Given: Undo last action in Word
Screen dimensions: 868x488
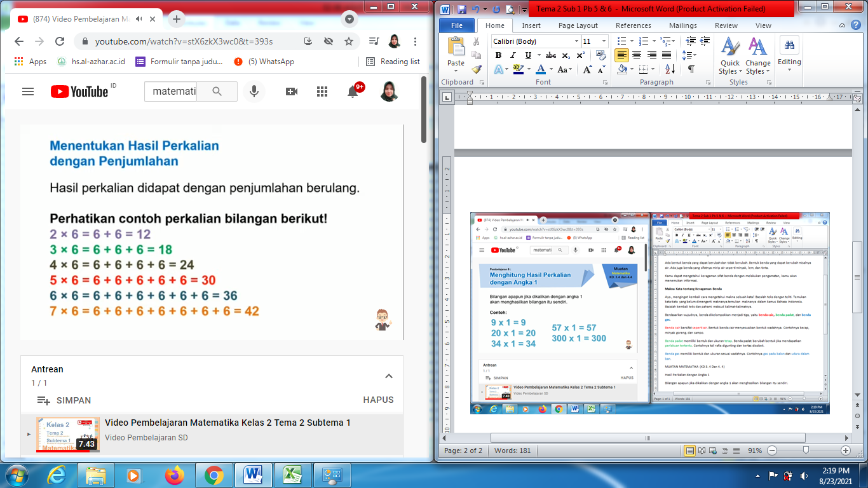Looking at the screenshot, I should tap(476, 10).
